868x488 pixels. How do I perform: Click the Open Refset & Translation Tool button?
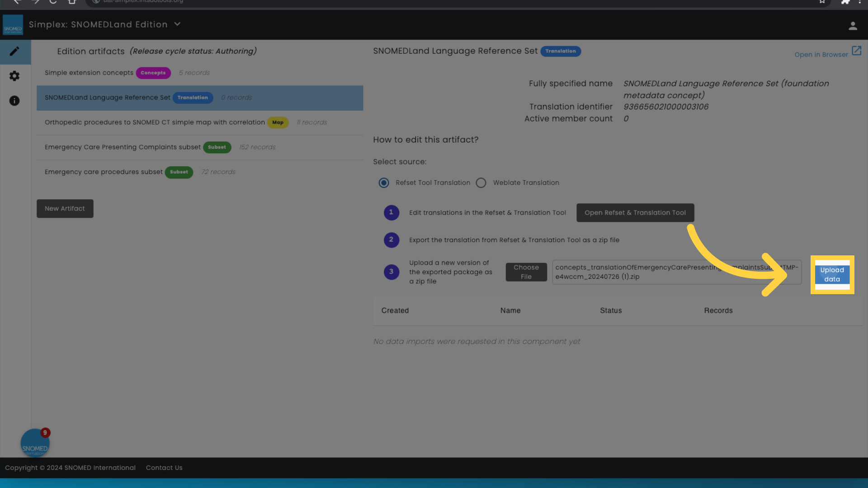pos(635,213)
